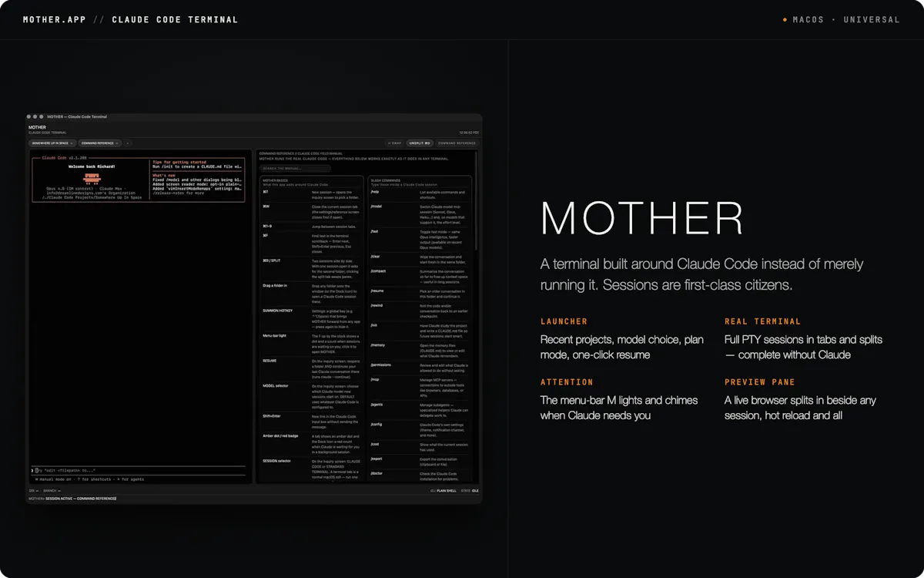The height and width of the screenshot is (578, 924).
Task: Click the vertical scrollbar of the command reference
Action: tap(476, 200)
